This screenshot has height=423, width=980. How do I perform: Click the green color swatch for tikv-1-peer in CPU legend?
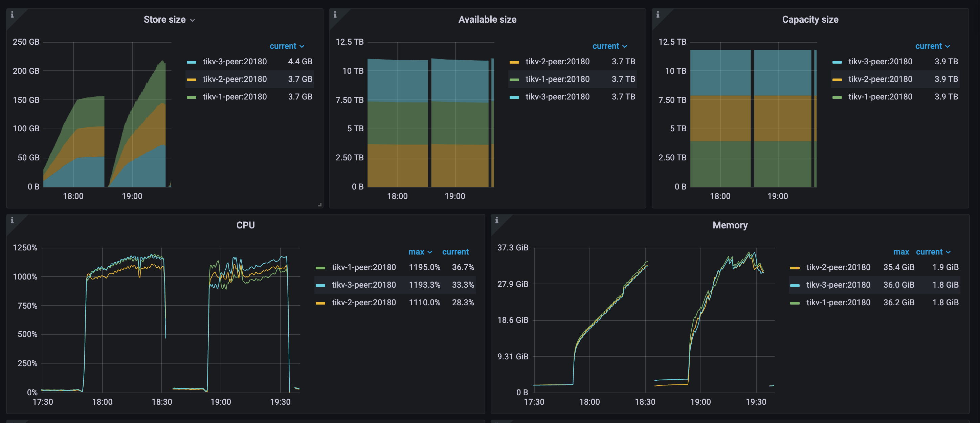(321, 267)
